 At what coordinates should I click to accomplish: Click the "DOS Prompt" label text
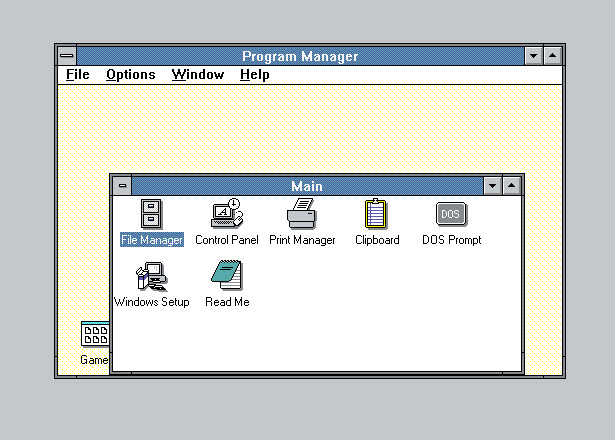click(x=451, y=240)
